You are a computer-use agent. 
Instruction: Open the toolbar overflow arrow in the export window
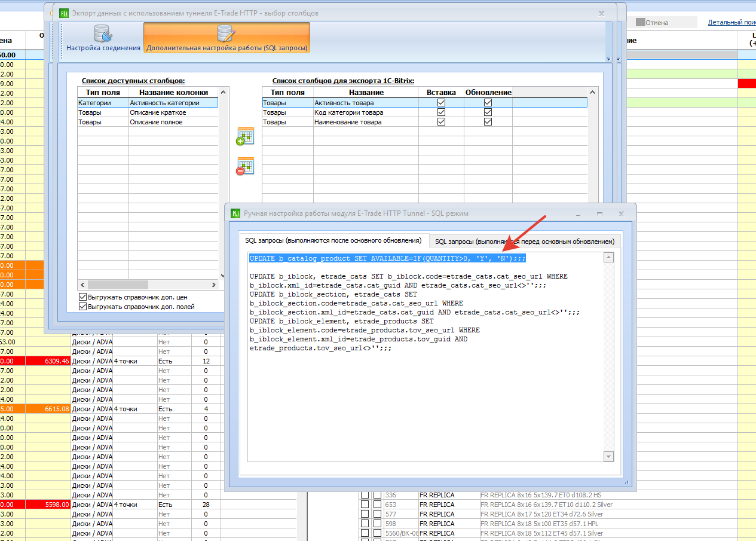point(608,59)
